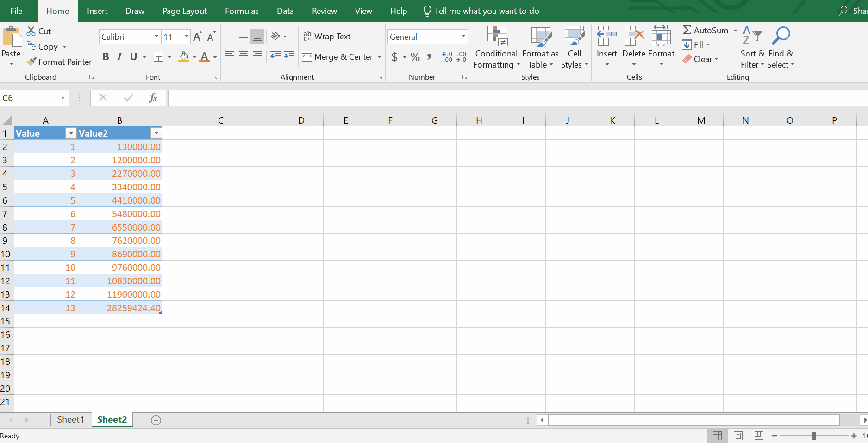Switch to the Sheet1 tab
The height and width of the screenshot is (443, 868).
pos(70,419)
